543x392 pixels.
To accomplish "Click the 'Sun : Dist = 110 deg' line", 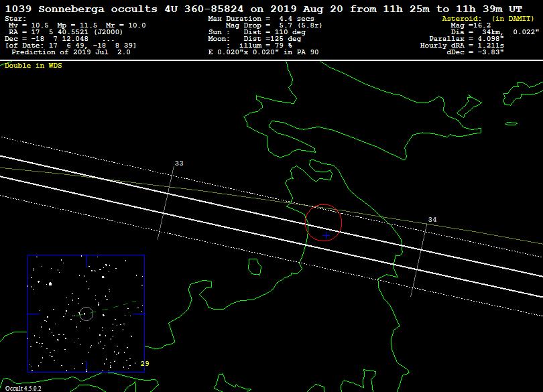I will tap(257, 32).
